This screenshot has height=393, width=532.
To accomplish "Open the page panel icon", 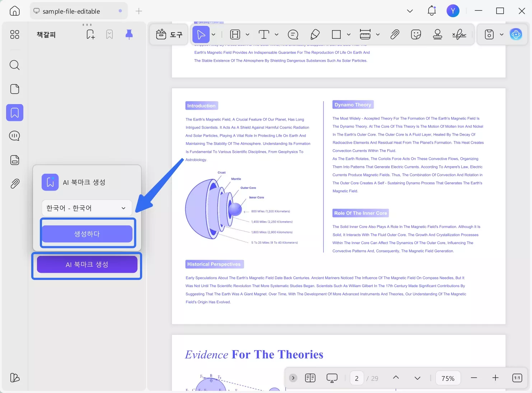I will [x=15, y=89].
